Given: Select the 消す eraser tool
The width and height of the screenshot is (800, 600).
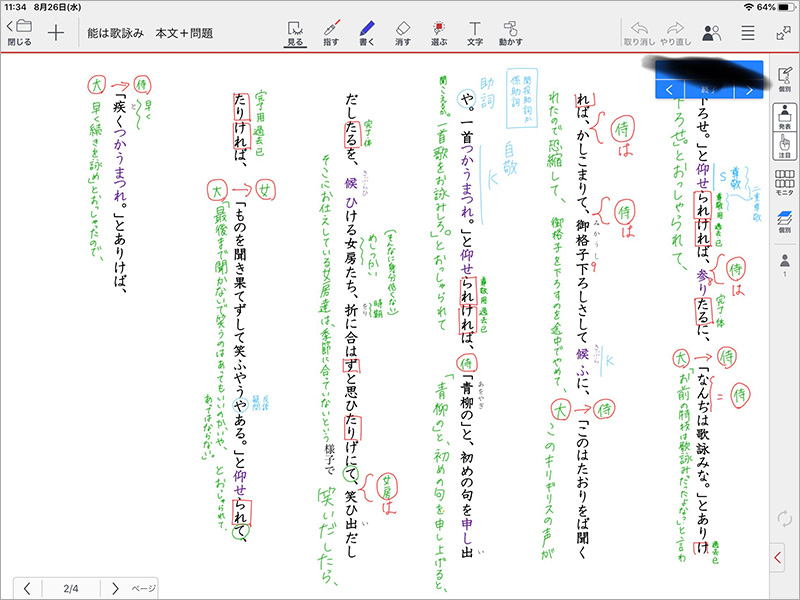Looking at the screenshot, I should 403,34.
